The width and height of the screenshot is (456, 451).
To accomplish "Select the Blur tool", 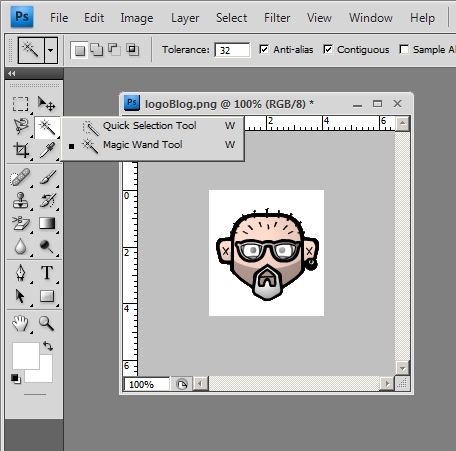I will (x=20, y=247).
